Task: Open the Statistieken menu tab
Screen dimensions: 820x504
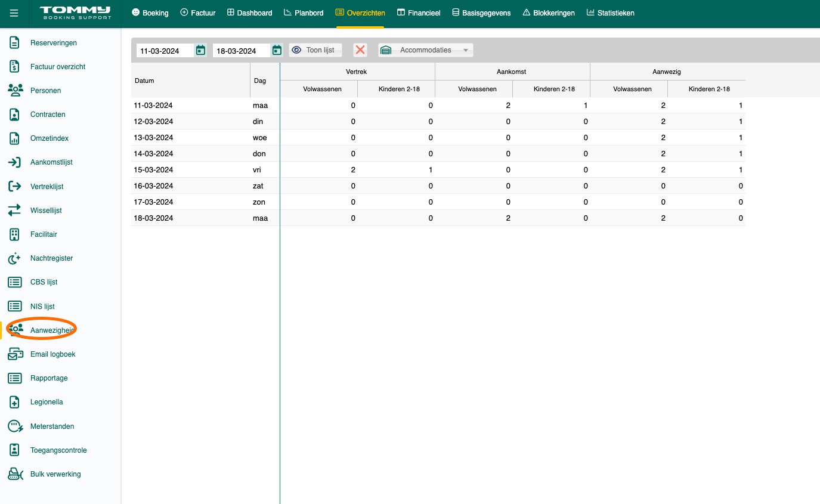Action: [610, 13]
